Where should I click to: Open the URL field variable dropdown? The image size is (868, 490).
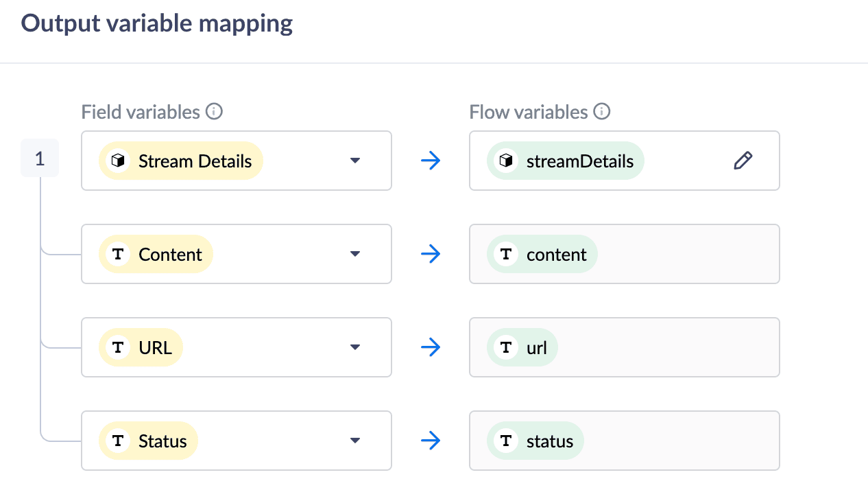coord(354,347)
